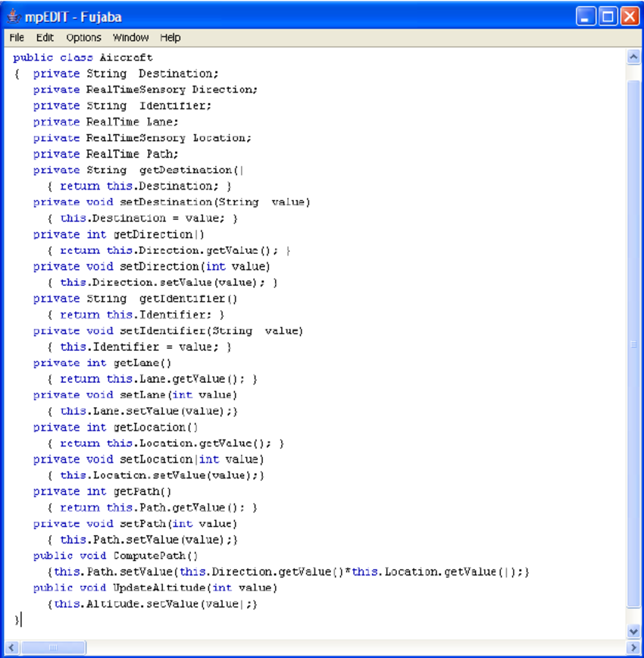Click the vertical scrollbar down arrow
This screenshot has width=644, height=658.
633,632
